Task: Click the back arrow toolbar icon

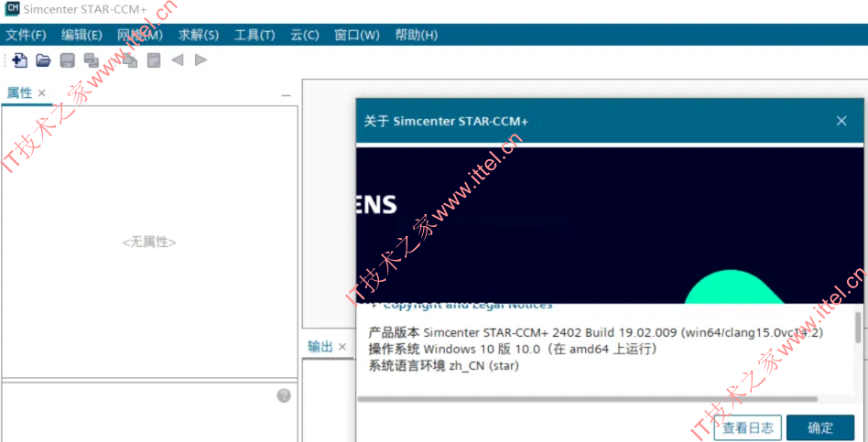Action: pos(177,59)
